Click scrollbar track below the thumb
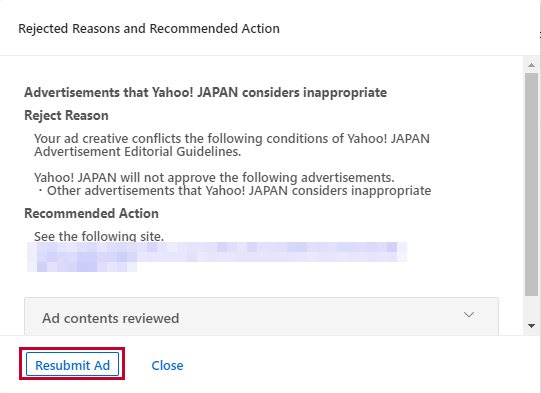This screenshot has width=541, height=393. (x=531, y=308)
